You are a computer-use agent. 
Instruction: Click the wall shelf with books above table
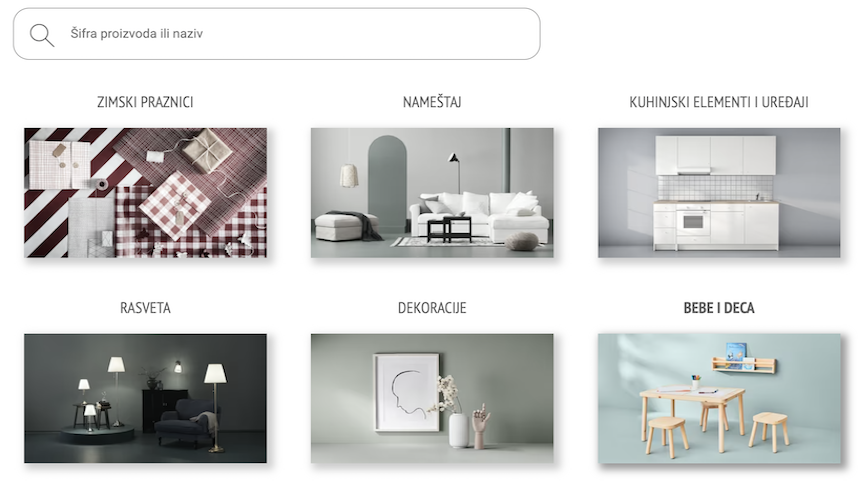(744, 364)
